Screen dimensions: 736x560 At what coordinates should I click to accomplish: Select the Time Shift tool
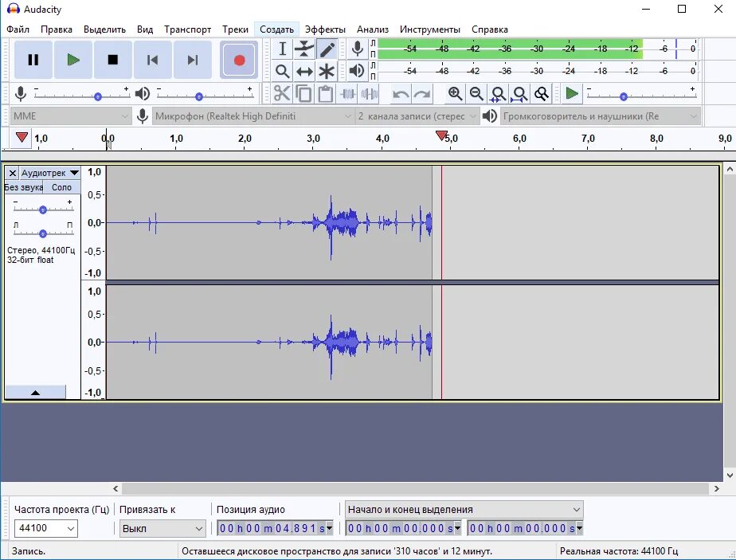tap(304, 71)
